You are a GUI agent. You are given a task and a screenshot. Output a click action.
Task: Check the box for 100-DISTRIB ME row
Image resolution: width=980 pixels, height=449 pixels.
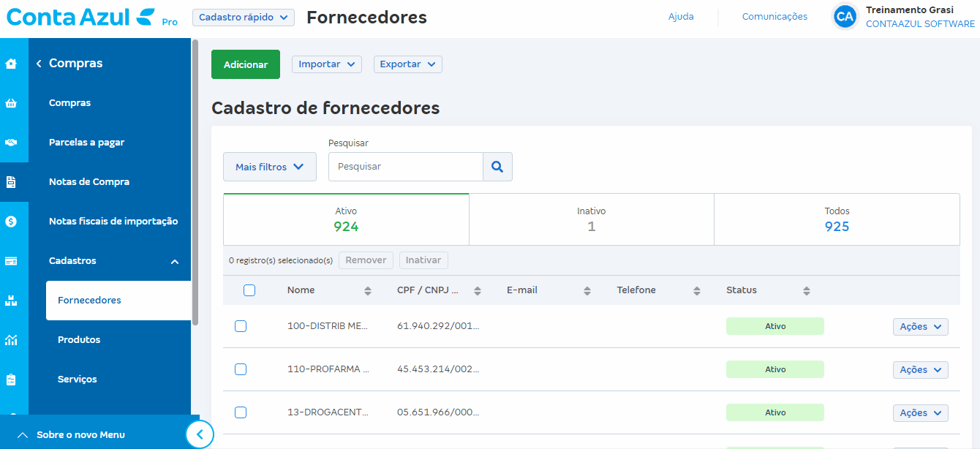[241, 326]
